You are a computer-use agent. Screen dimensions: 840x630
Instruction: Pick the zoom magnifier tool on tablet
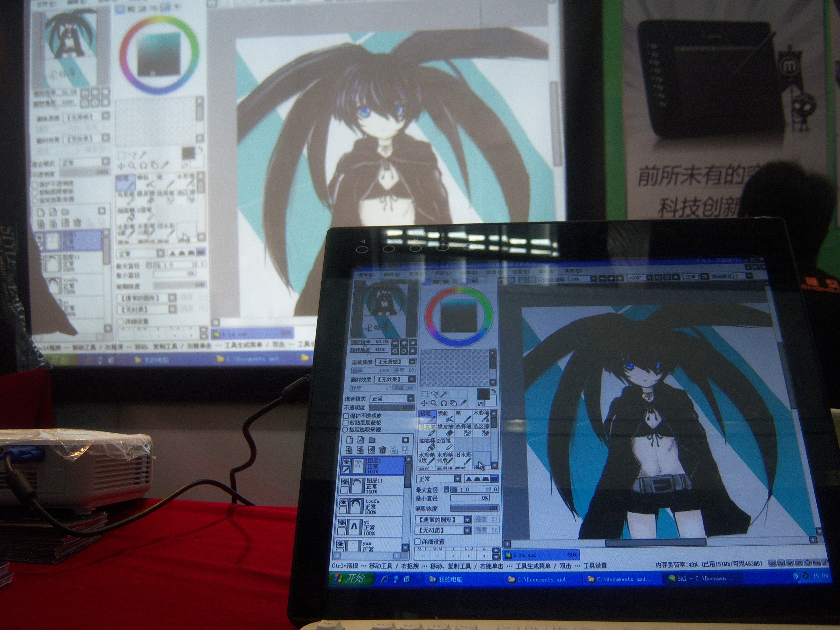434,403
